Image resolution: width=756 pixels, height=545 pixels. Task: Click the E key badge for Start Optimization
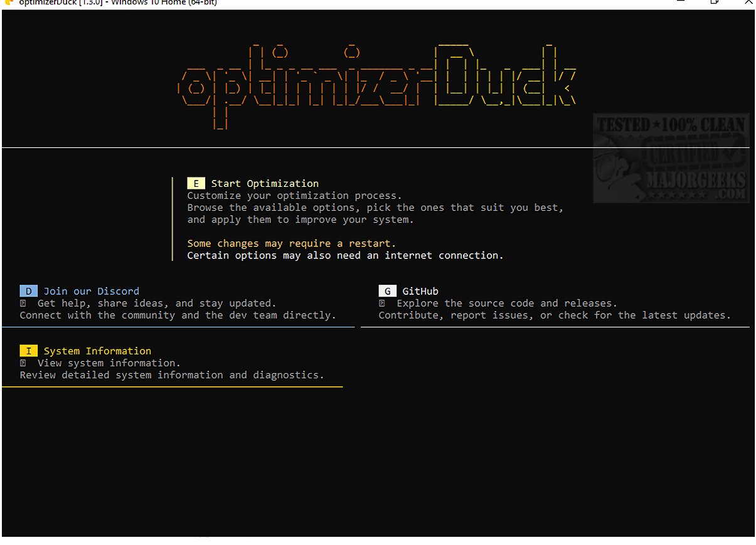pyautogui.click(x=196, y=183)
